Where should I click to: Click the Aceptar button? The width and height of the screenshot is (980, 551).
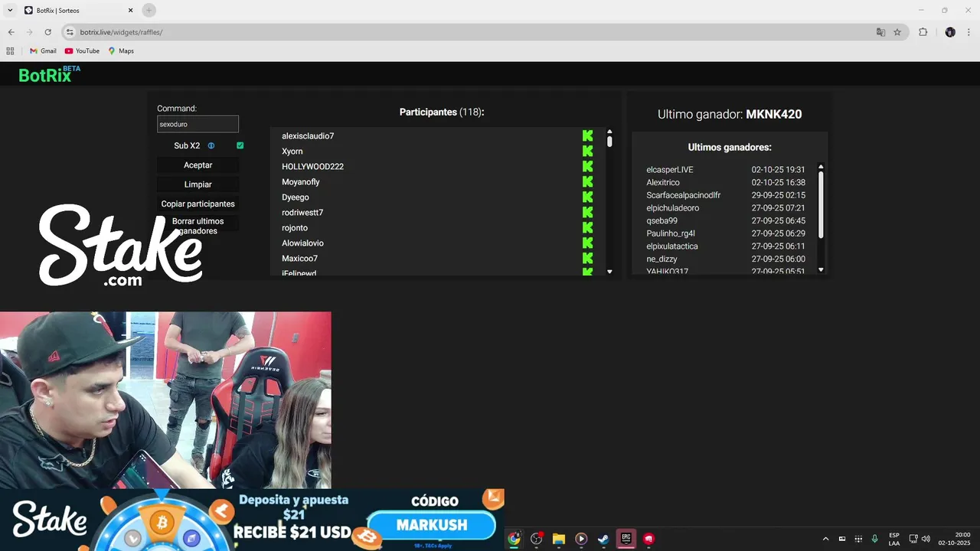coord(198,165)
